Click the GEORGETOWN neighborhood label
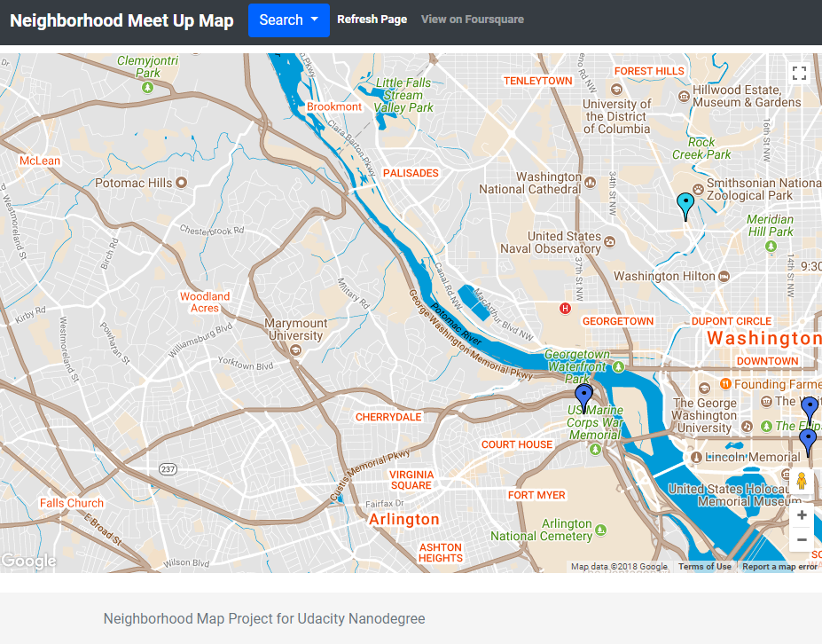 [x=618, y=321]
